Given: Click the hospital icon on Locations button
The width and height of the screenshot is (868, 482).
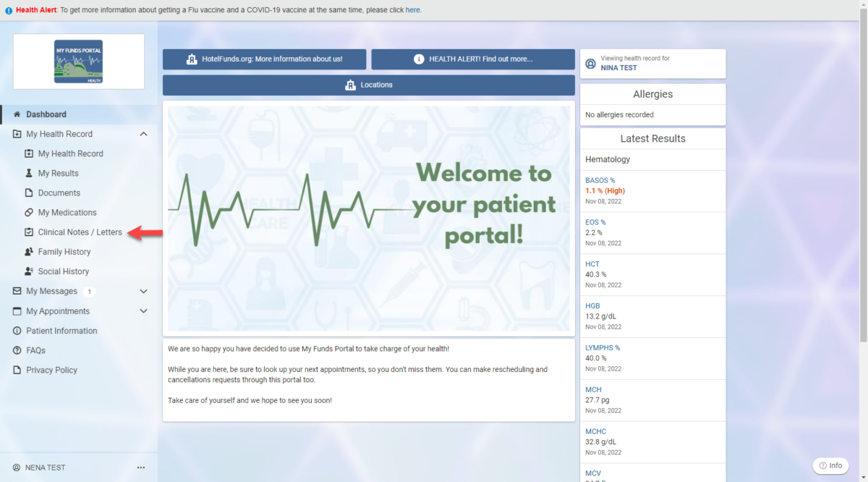Looking at the screenshot, I should point(351,85).
